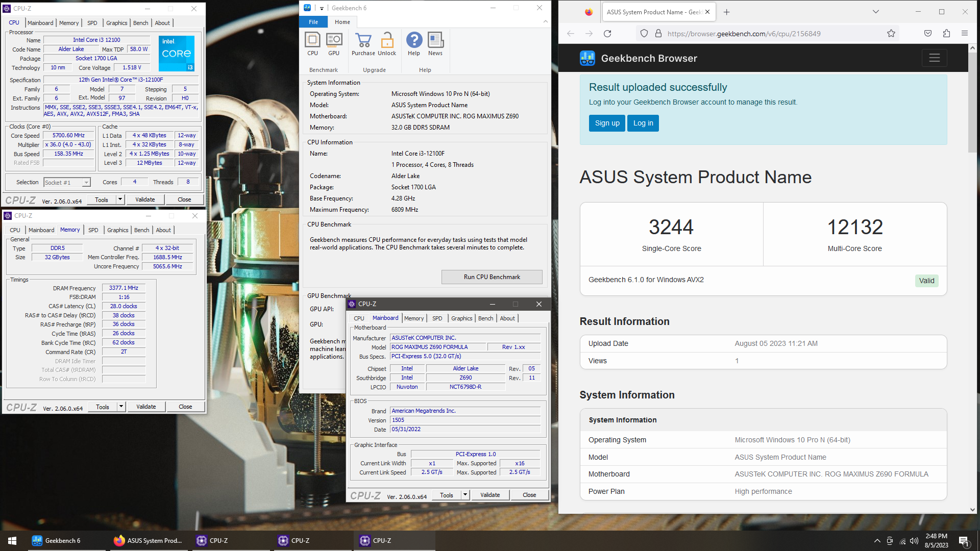
Task: Open the volume control in system tray
Action: 915,541
